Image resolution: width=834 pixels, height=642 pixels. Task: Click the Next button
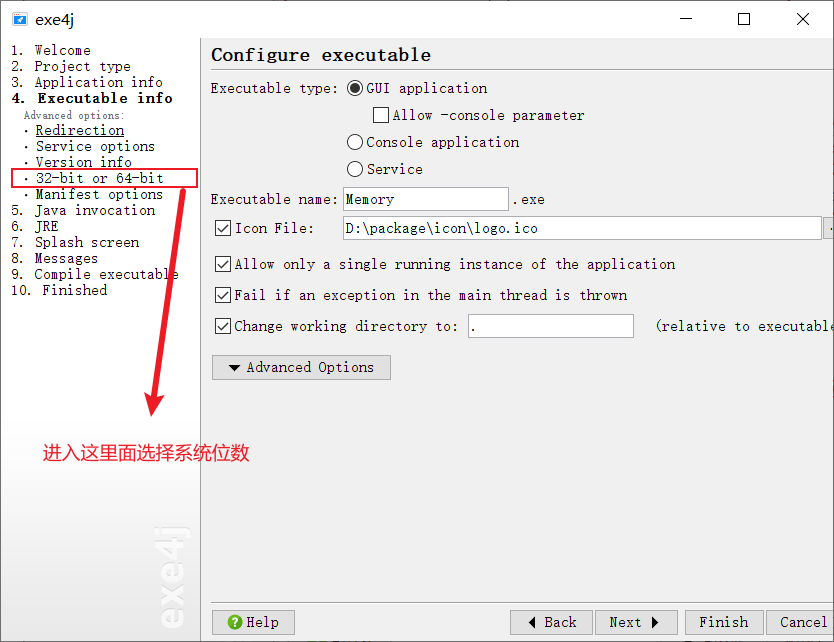click(x=634, y=622)
